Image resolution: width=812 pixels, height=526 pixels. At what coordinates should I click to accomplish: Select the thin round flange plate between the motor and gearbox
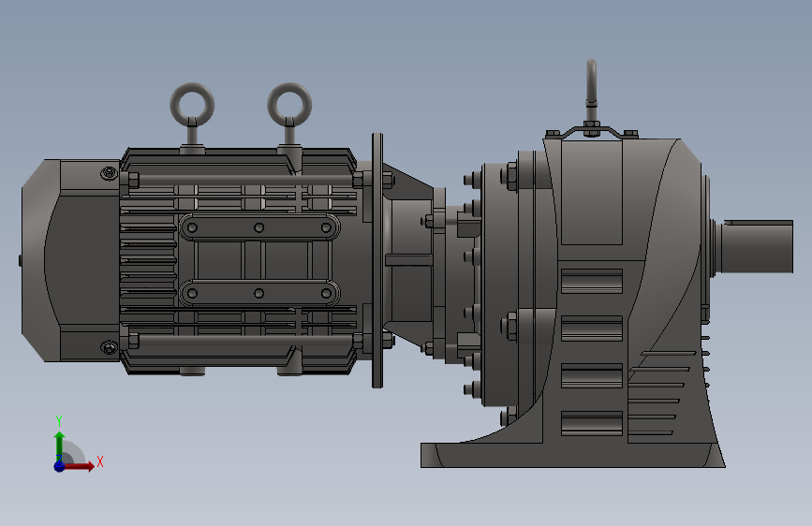(377, 260)
